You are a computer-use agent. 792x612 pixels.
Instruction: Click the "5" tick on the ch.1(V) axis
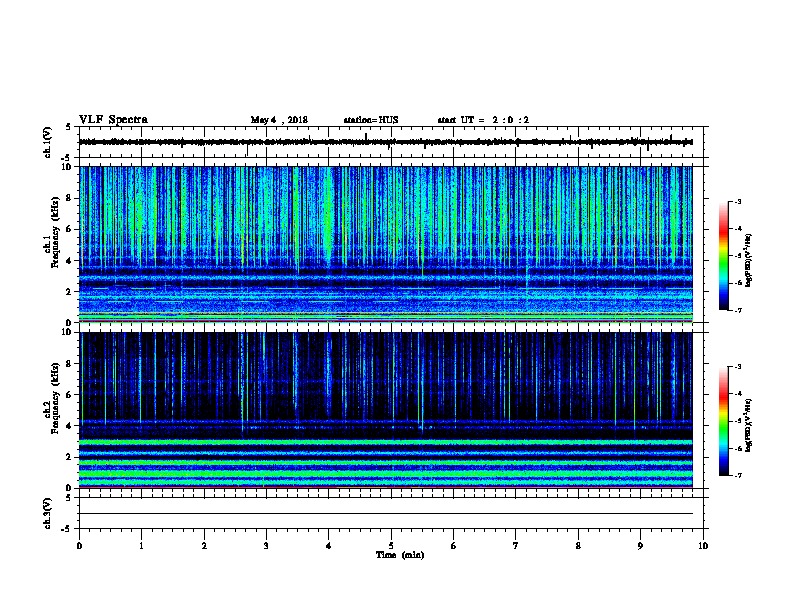[x=68, y=127]
